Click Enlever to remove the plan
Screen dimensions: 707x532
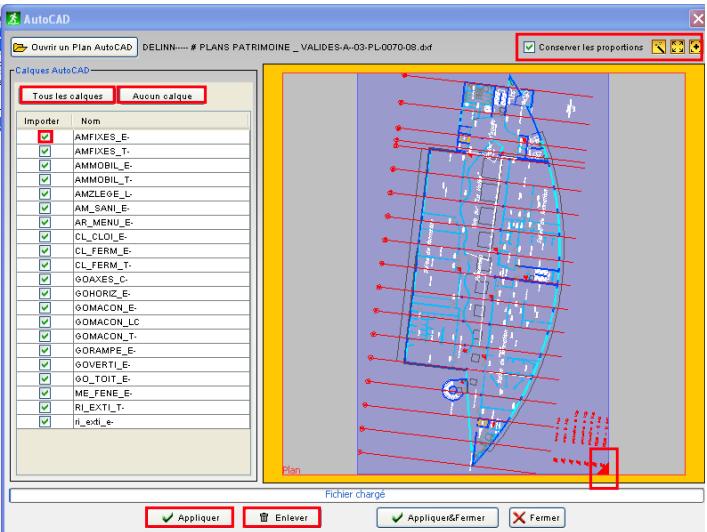282,518
